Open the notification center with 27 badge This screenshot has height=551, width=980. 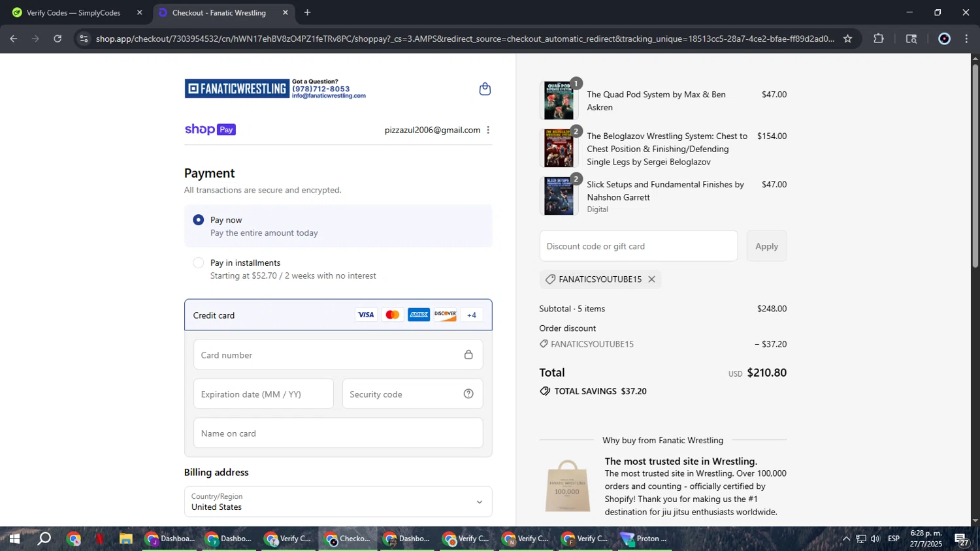click(962, 539)
